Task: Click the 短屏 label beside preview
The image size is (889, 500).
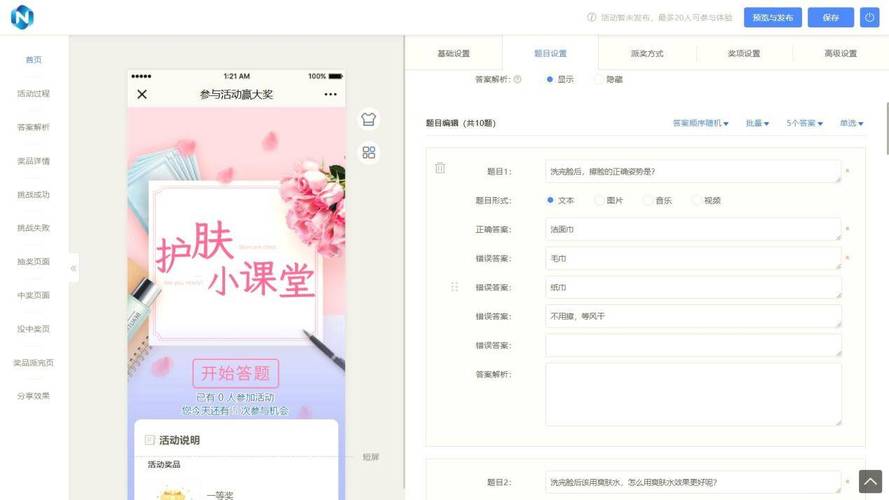Action: click(x=371, y=457)
